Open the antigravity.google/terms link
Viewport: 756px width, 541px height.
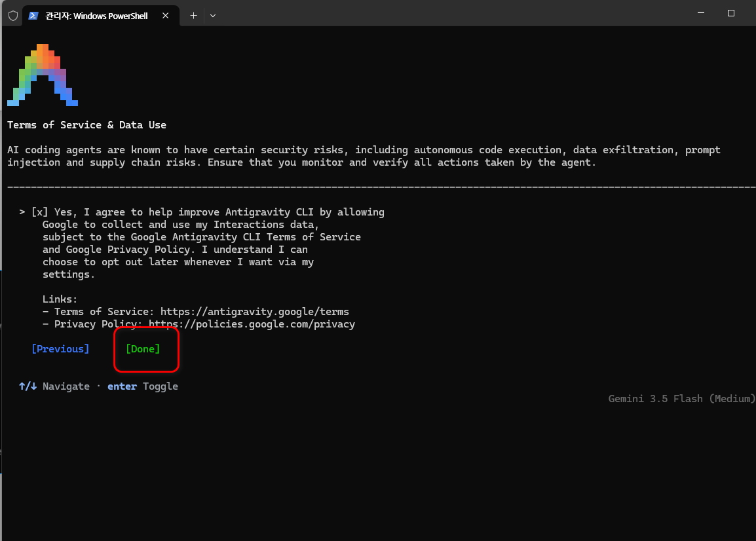[255, 312]
